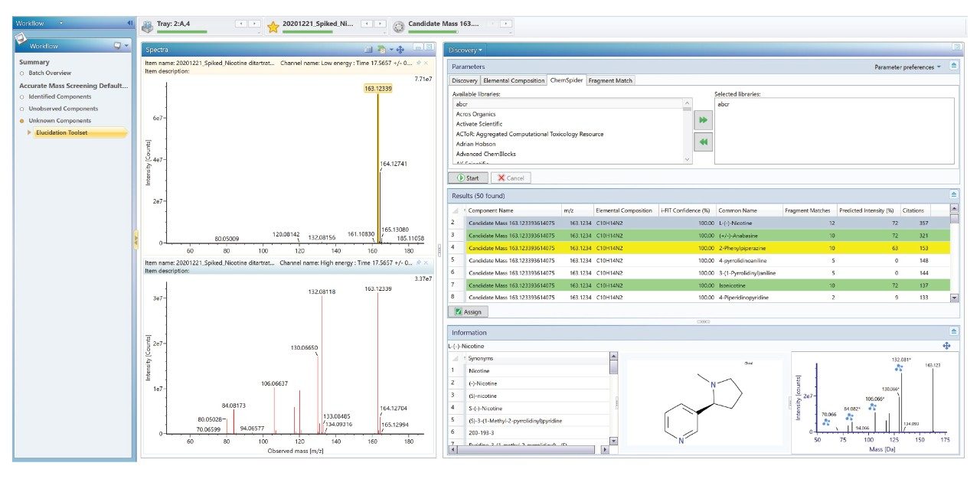This screenshot has width=980, height=479.
Task: Go to previous tray with left arrow
Action: point(241,24)
